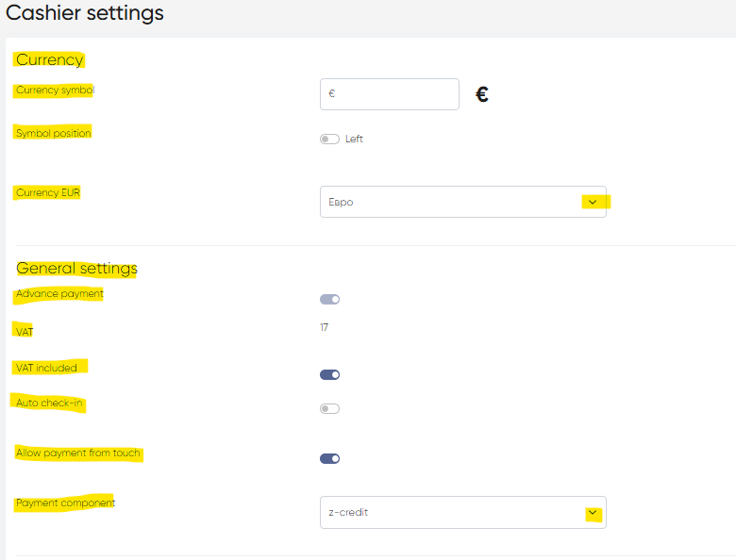This screenshot has width=736, height=560.
Task: Click the large bold euro symbol preview
Action: pyautogui.click(x=481, y=94)
